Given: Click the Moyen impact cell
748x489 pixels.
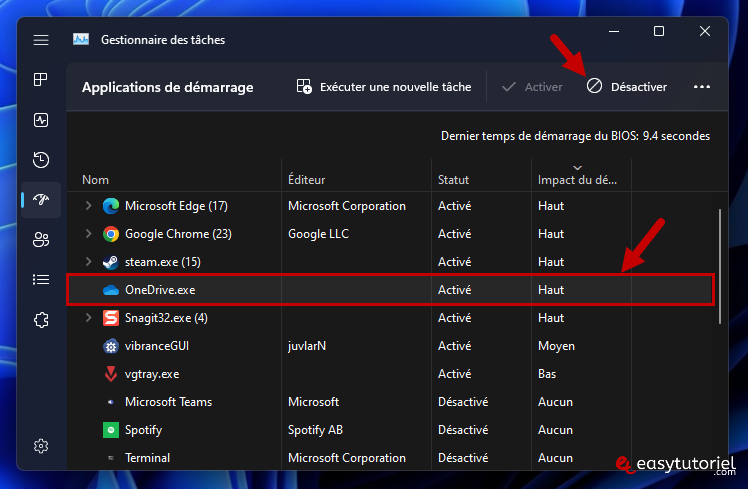Looking at the screenshot, I should pos(556,346).
